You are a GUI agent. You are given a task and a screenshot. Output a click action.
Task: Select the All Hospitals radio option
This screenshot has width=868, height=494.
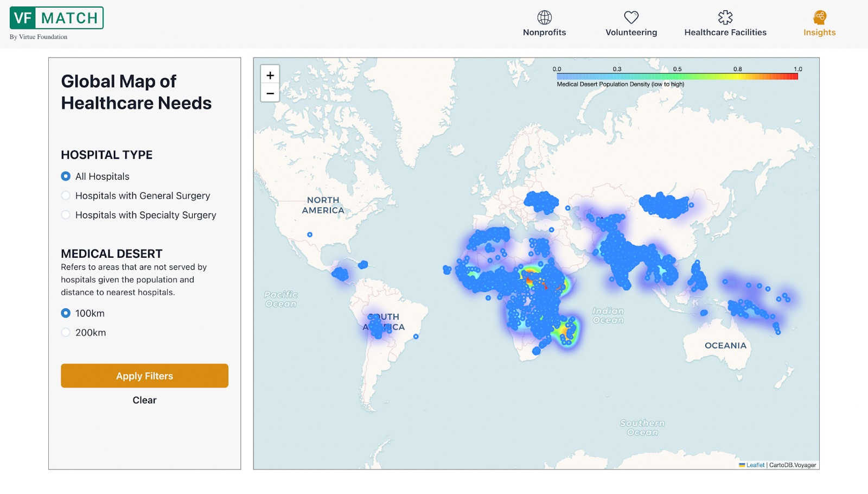tap(65, 176)
